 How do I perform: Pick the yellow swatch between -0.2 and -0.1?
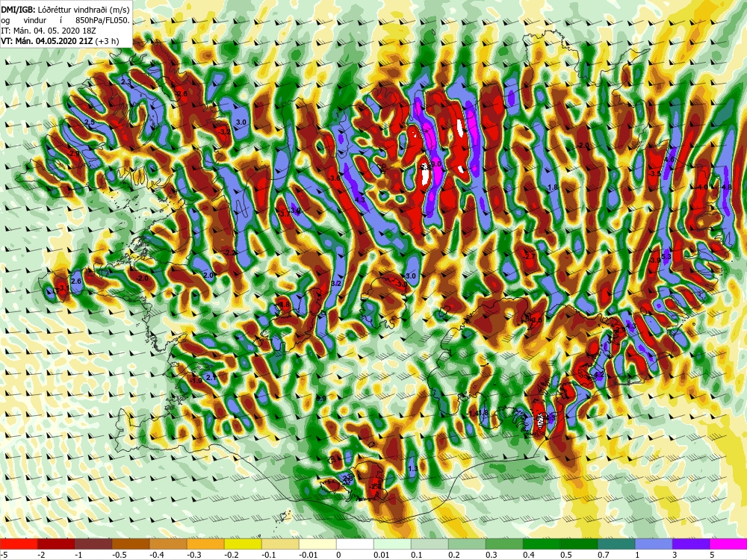tap(243, 544)
